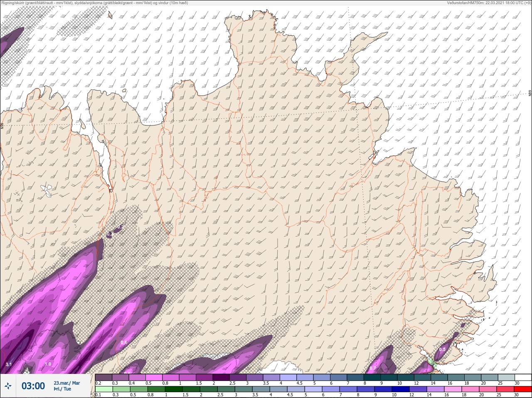Click the N99 label on the left map edge
The height and width of the screenshot is (398, 532).
click(x=2, y=125)
